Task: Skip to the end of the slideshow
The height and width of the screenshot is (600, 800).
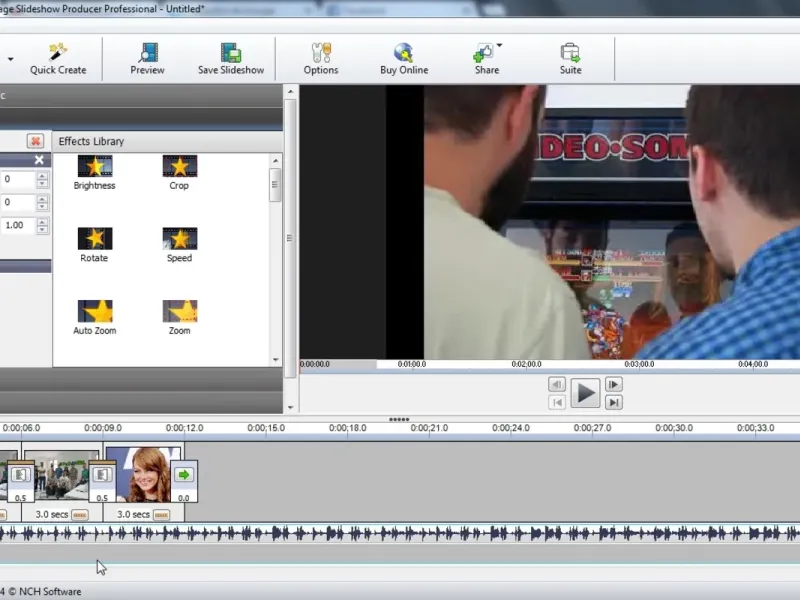Action: [x=614, y=402]
